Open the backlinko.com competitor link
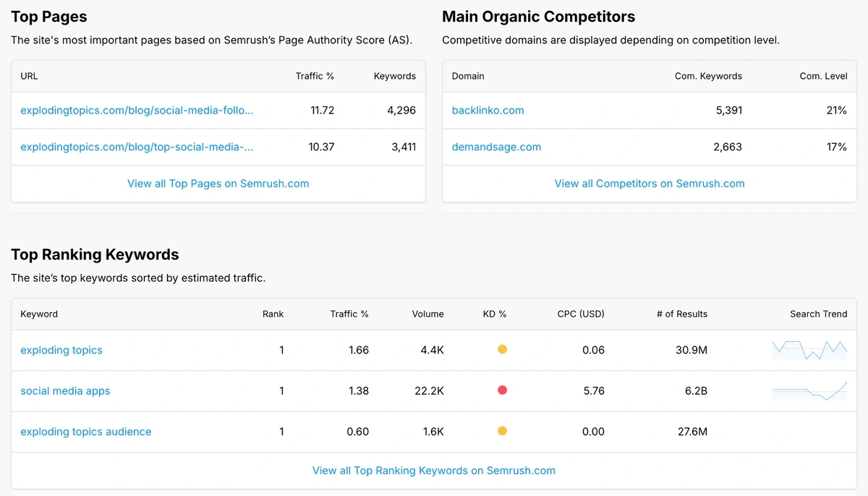868x496 pixels. pos(488,111)
